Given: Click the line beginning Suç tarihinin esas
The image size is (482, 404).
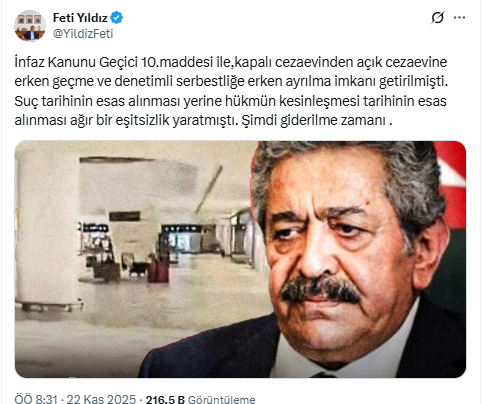Looking at the screenshot, I should (230, 101).
